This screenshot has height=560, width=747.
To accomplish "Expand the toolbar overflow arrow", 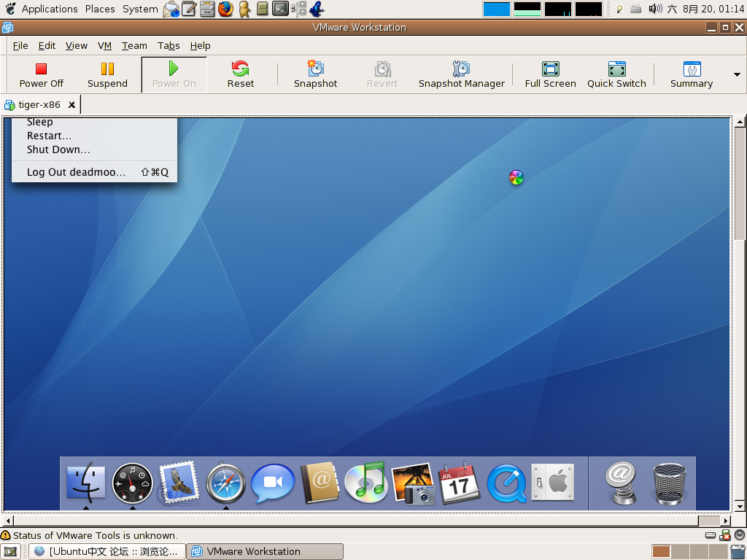I will click(x=737, y=75).
